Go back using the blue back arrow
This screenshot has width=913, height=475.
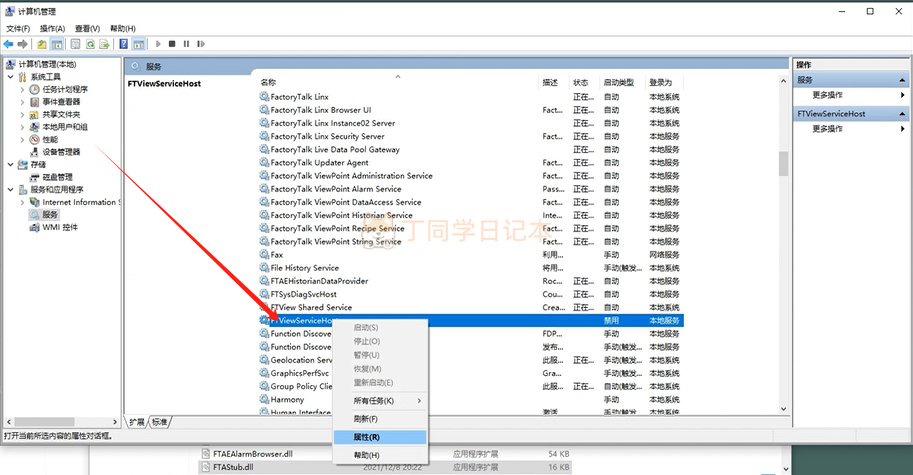tap(8, 44)
